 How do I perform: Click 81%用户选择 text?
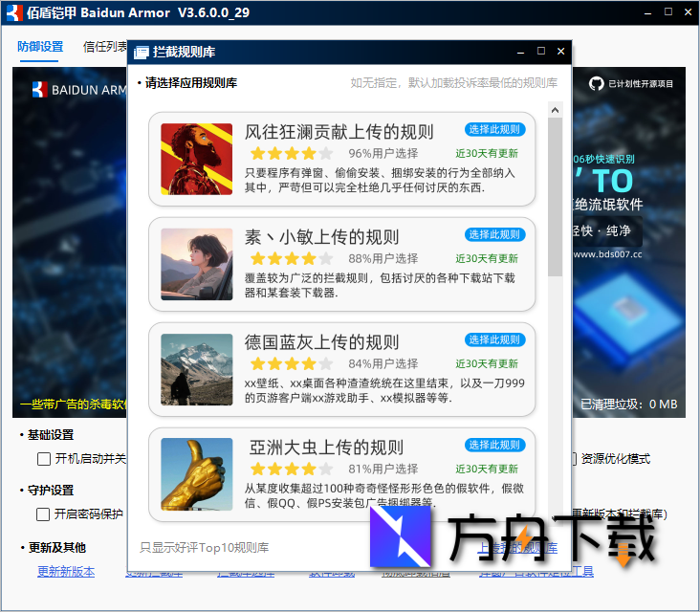click(383, 470)
